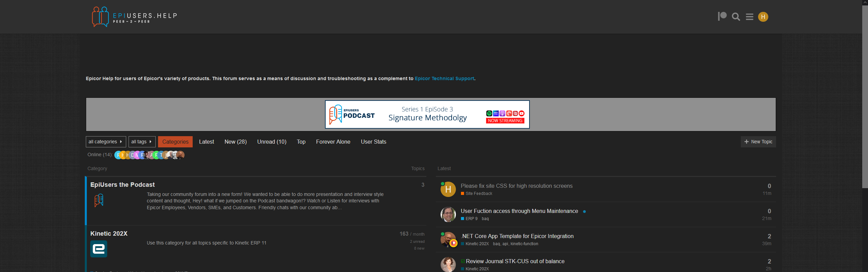The image size is (868, 272).
Task: Click the 21m timestamp on User Fuction topic
Action: pos(767,219)
